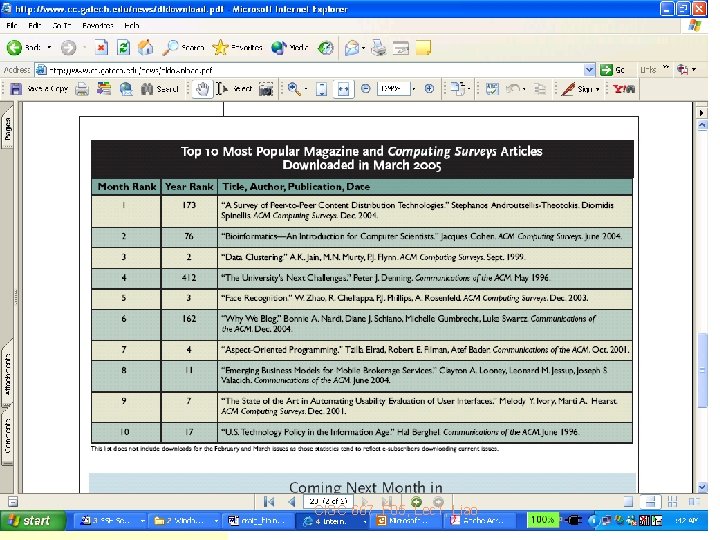The width and height of the screenshot is (720, 540).
Task: Open the Pages side panel tab
Action: click(x=7, y=128)
